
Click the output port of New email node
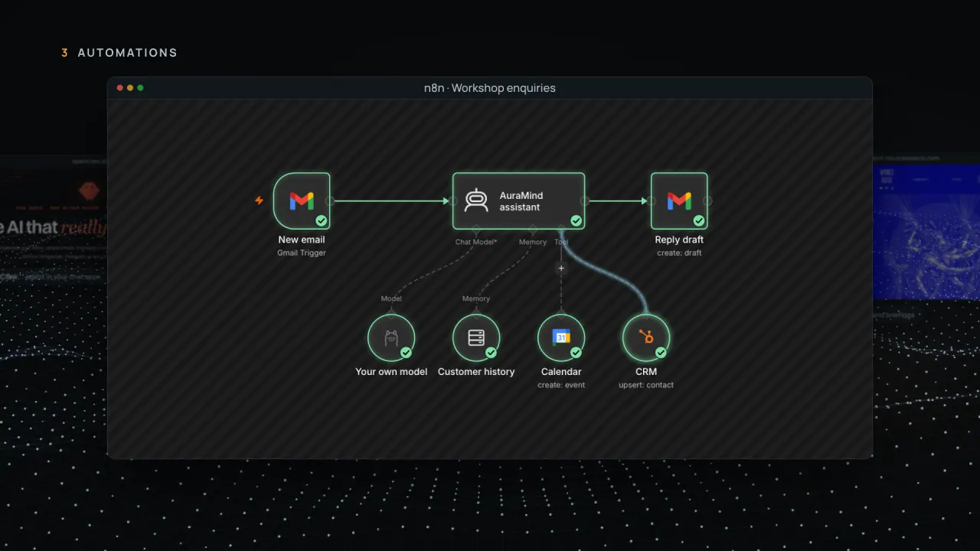(x=330, y=201)
